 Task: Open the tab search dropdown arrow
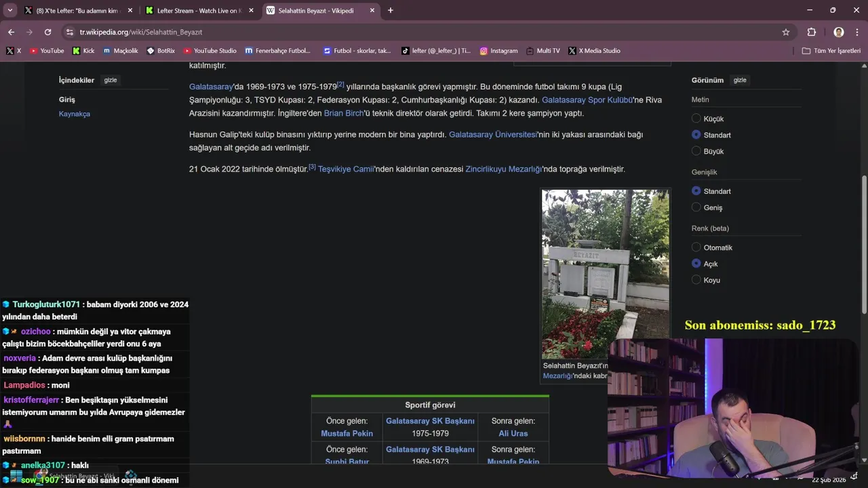9,10
